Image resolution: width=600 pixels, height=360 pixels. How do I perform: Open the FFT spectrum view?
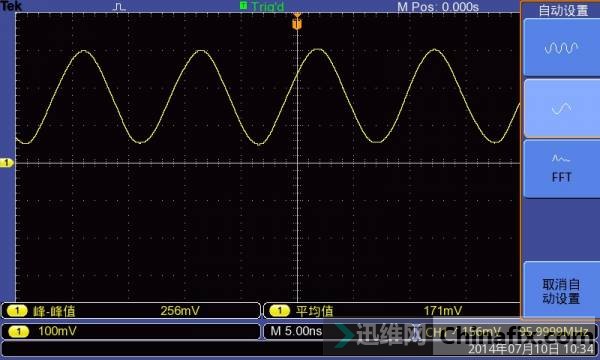561,169
